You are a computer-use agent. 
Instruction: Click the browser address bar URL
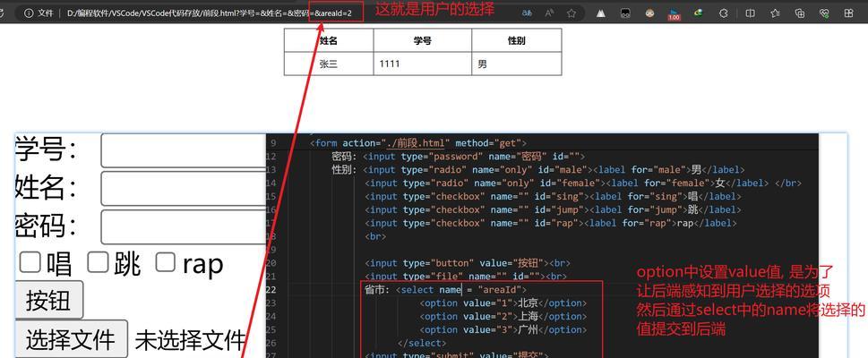point(210,13)
